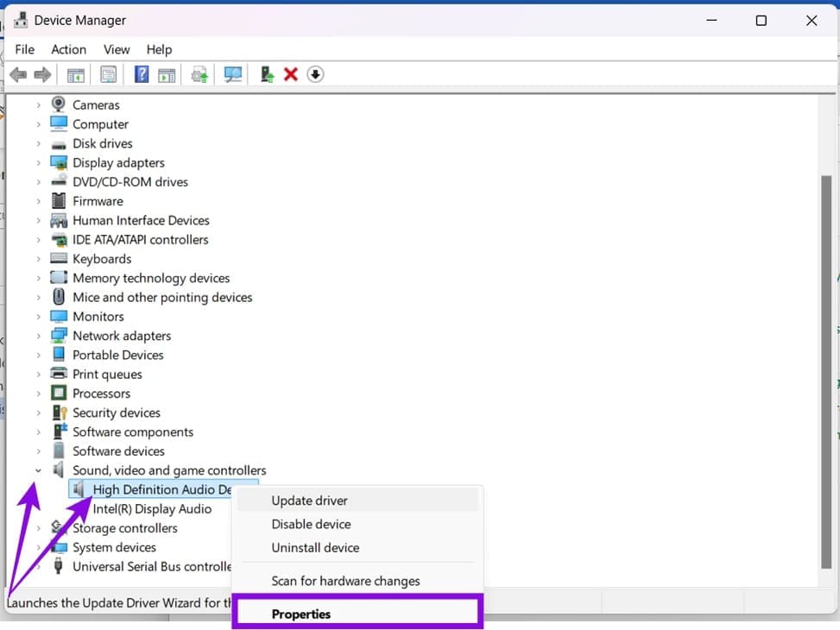Click the vertical scrollbar thumb
The image size is (840, 630).
(x=826, y=372)
